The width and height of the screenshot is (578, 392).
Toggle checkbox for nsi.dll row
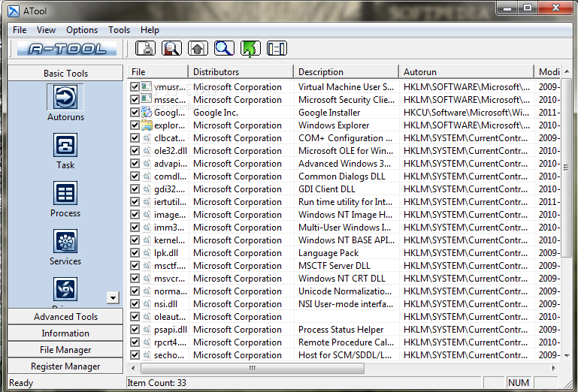tap(135, 304)
